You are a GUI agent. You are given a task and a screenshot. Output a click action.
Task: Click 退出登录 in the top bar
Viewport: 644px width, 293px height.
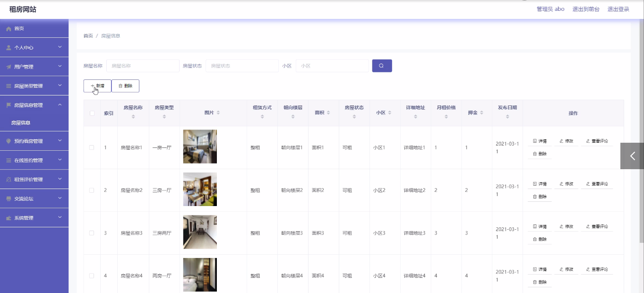pos(618,9)
